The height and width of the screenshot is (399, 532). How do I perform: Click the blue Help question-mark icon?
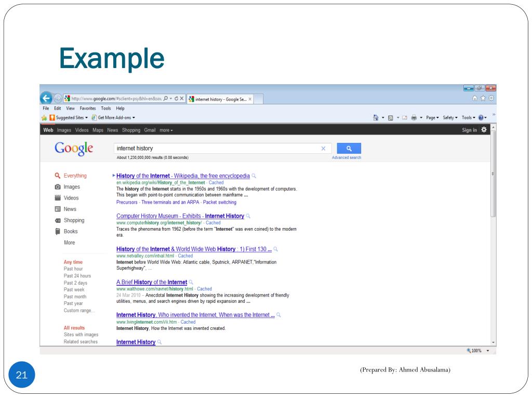click(x=481, y=118)
